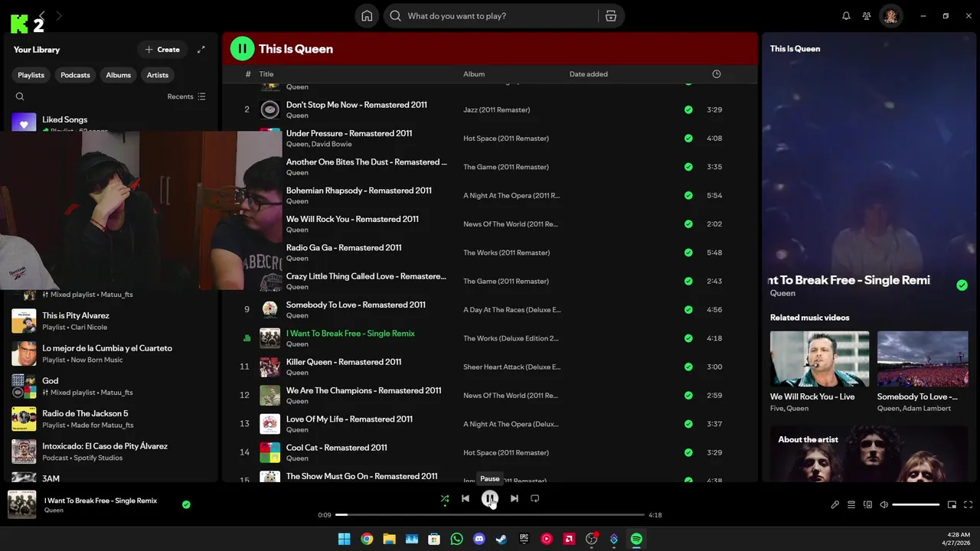Sort by Title column header

click(266, 74)
